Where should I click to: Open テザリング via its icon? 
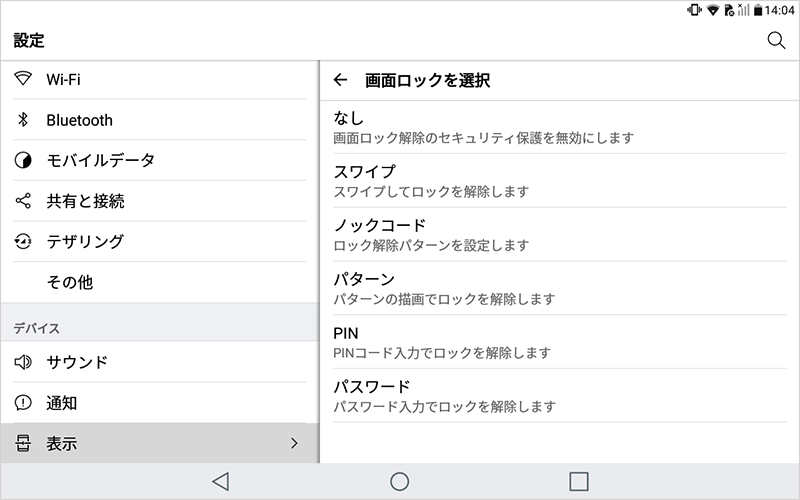pos(23,241)
